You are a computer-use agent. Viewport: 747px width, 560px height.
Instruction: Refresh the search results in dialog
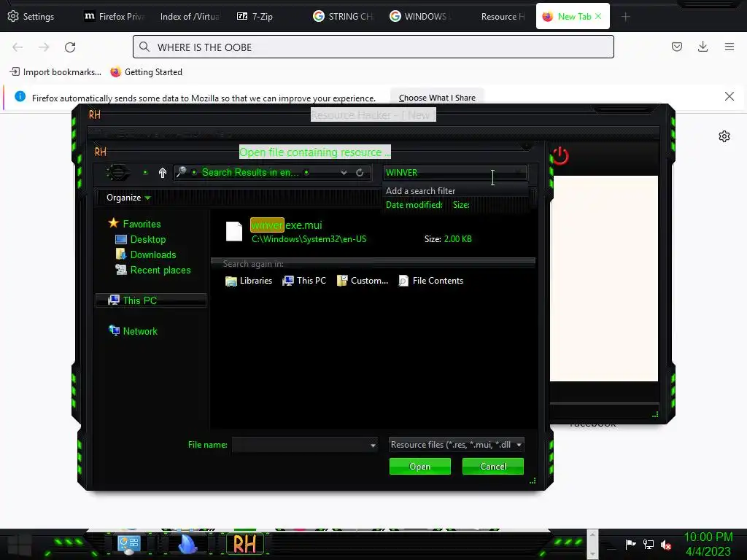[360, 173]
